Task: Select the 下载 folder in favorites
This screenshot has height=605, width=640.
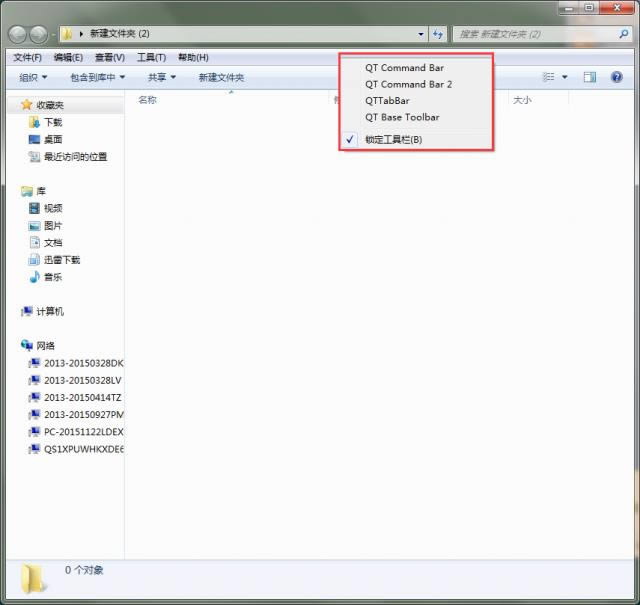Action: [53, 122]
